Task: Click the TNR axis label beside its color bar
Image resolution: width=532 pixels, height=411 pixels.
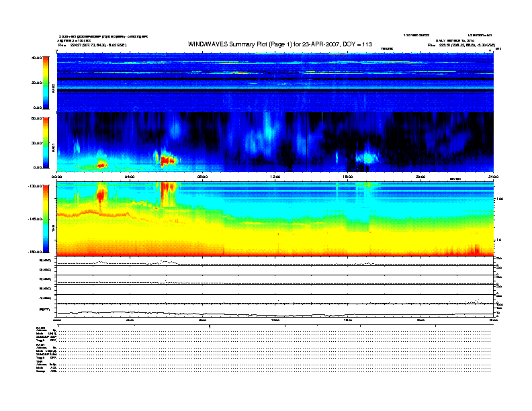Action: pos(53,229)
